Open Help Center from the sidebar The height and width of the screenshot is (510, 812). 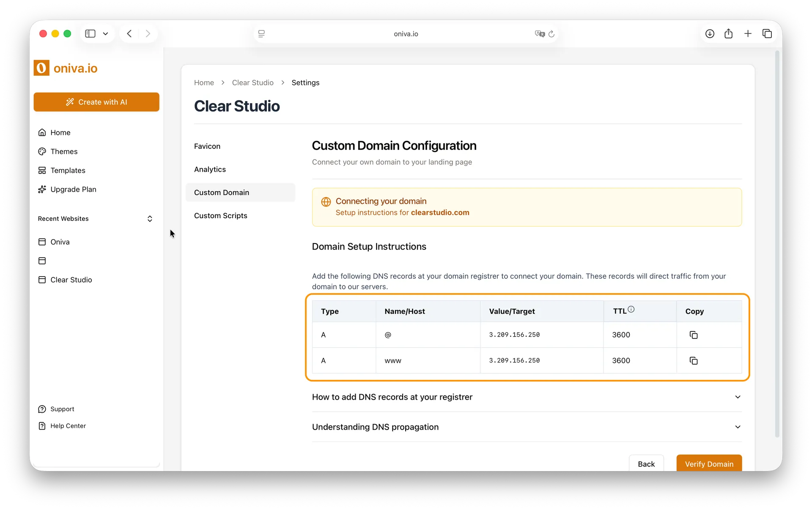(x=68, y=426)
